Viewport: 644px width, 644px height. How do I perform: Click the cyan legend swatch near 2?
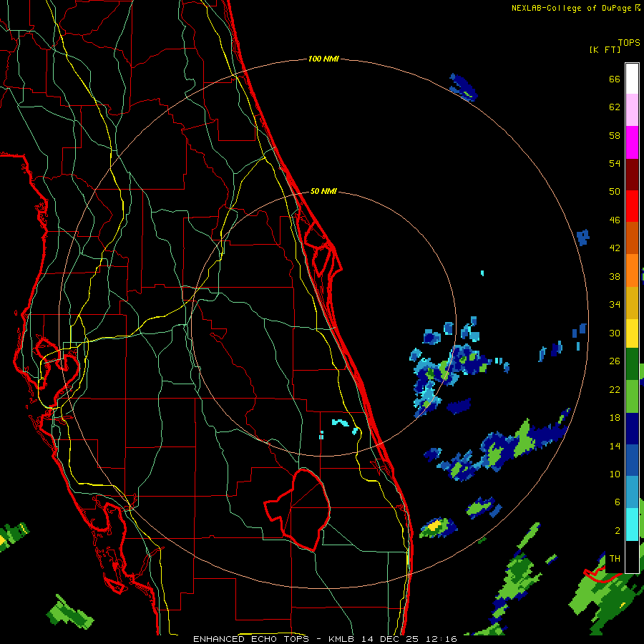point(632,525)
